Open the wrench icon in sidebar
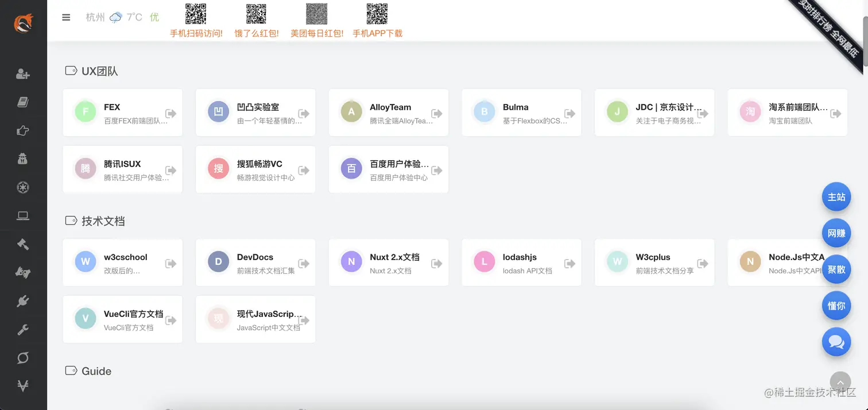This screenshot has width=868, height=410. click(x=23, y=330)
